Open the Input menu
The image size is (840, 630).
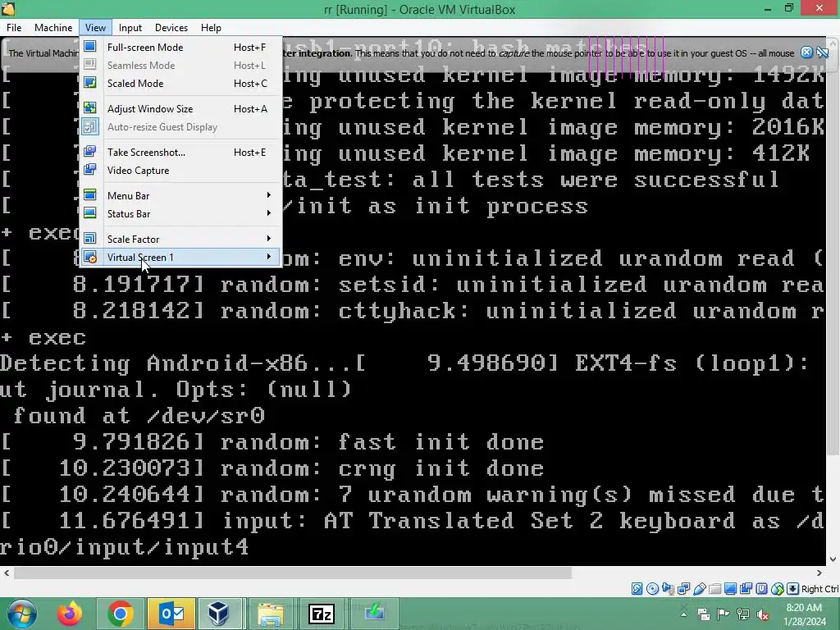tap(130, 28)
